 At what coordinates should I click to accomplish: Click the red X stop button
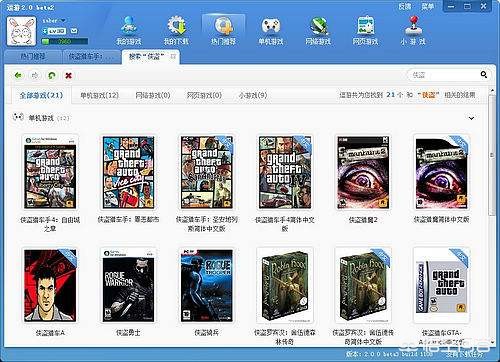point(68,76)
